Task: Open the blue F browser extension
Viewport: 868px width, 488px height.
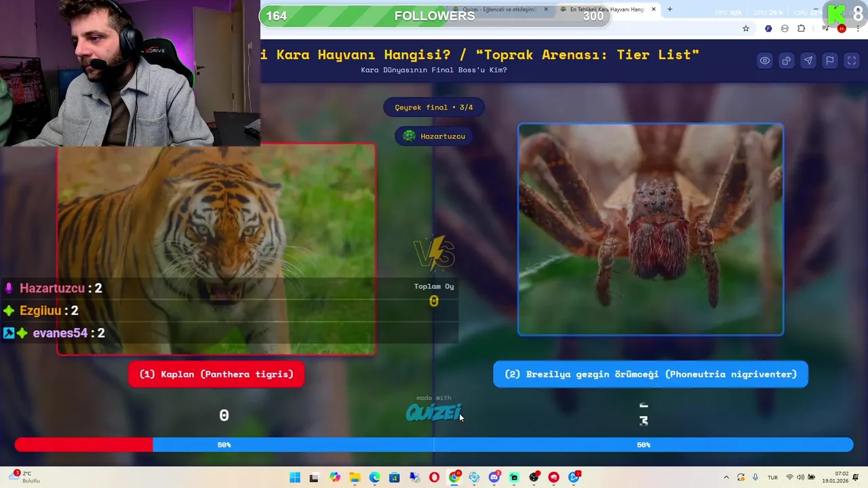Action: 768,28
